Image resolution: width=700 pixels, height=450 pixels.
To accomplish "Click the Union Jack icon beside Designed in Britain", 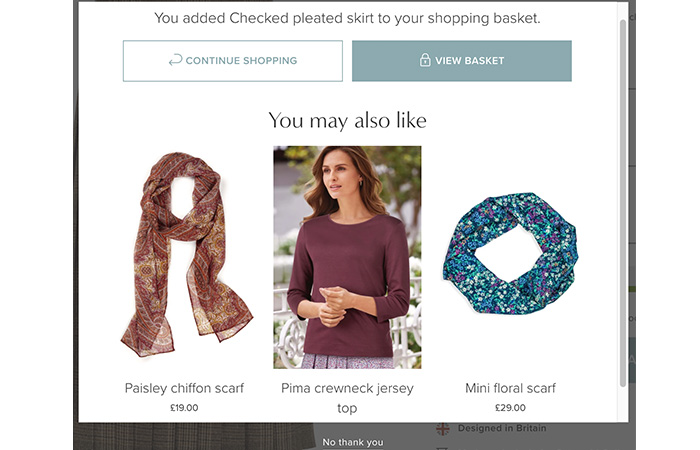I will pyautogui.click(x=443, y=429).
